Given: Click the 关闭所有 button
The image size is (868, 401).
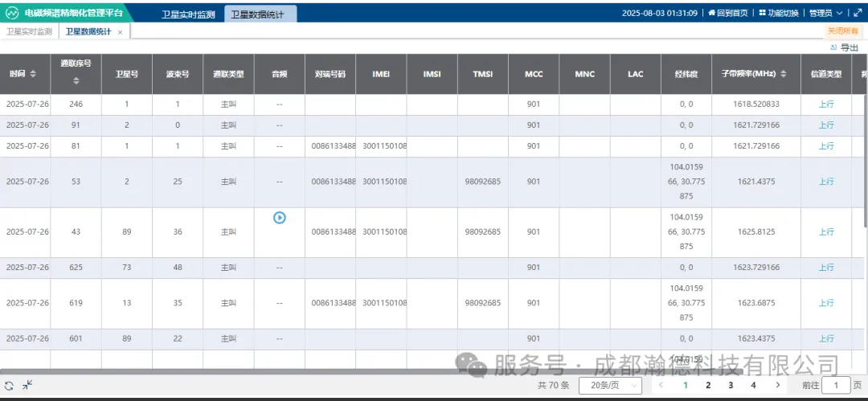Looking at the screenshot, I should point(842,31).
